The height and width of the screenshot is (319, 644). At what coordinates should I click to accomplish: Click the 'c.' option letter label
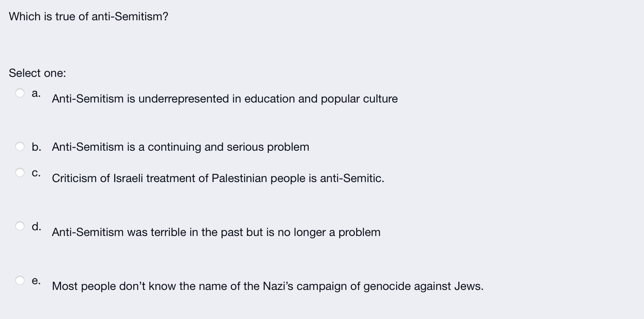pos(36,173)
